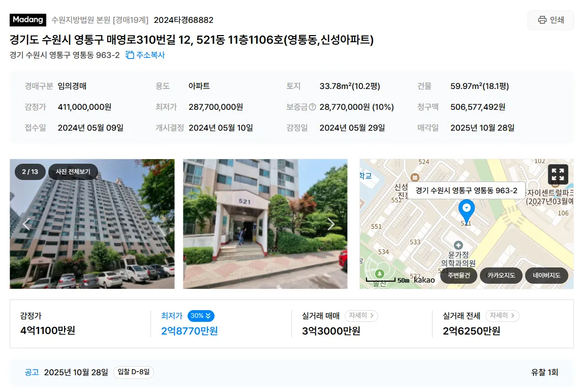Open 실거래 전세 자세히 details

(x=502, y=315)
